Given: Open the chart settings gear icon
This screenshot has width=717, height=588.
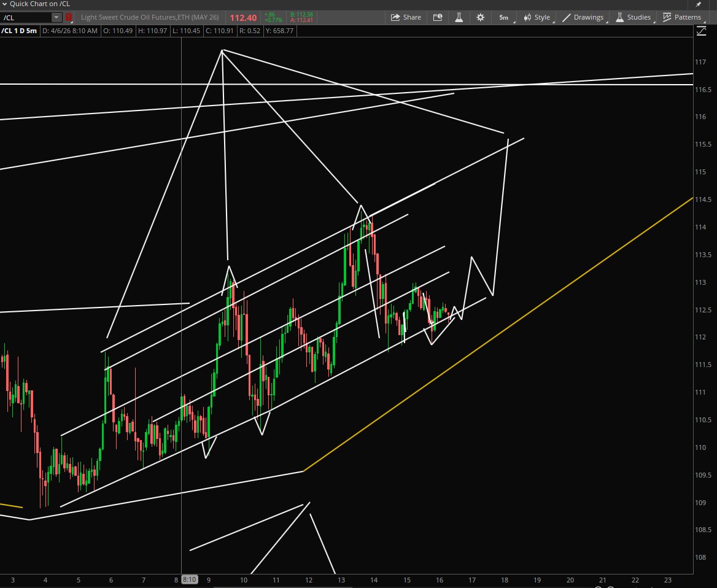Looking at the screenshot, I should tap(480, 17).
